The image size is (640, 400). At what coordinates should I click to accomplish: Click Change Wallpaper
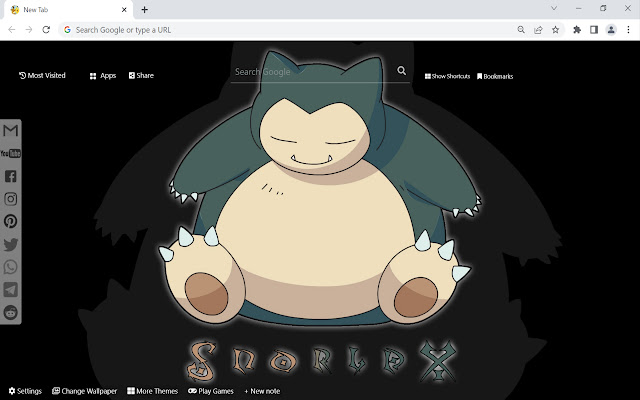(x=84, y=391)
